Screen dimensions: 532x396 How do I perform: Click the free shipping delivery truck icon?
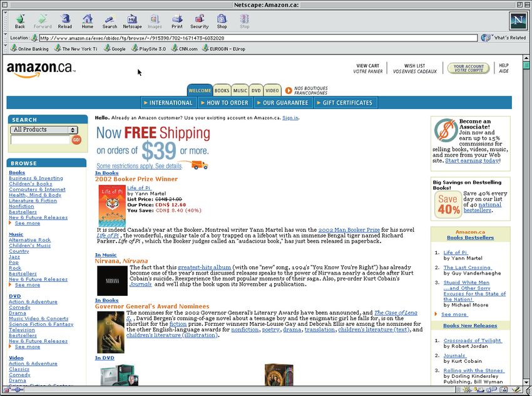200,165
